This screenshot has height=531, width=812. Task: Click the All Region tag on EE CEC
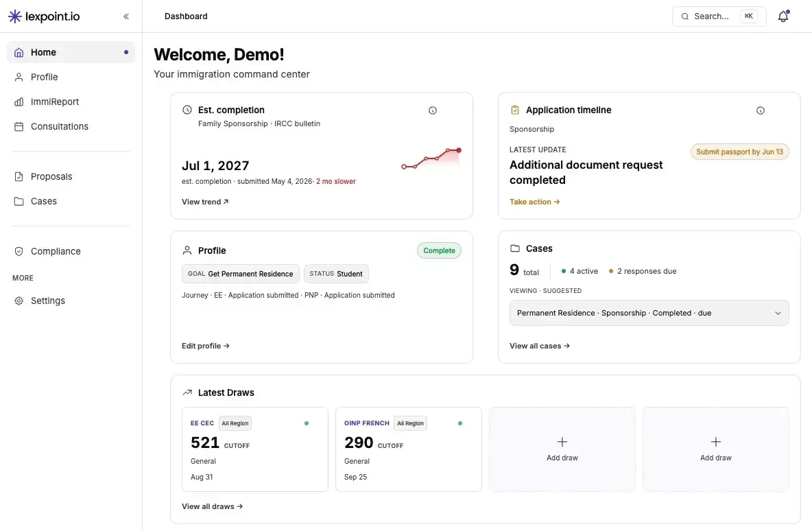click(235, 423)
